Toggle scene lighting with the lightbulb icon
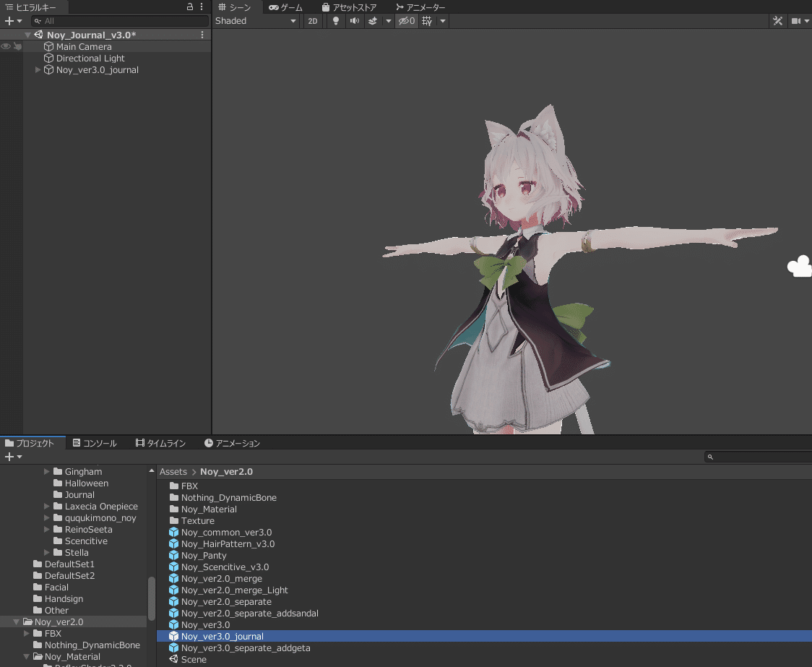This screenshot has height=667, width=812. (x=336, y=21)
